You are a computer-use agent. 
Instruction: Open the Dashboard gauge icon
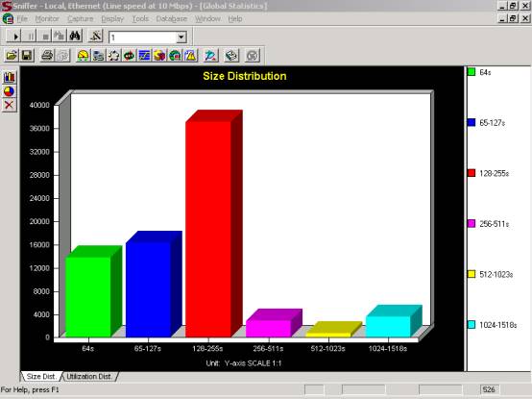[x=83, y=56]
